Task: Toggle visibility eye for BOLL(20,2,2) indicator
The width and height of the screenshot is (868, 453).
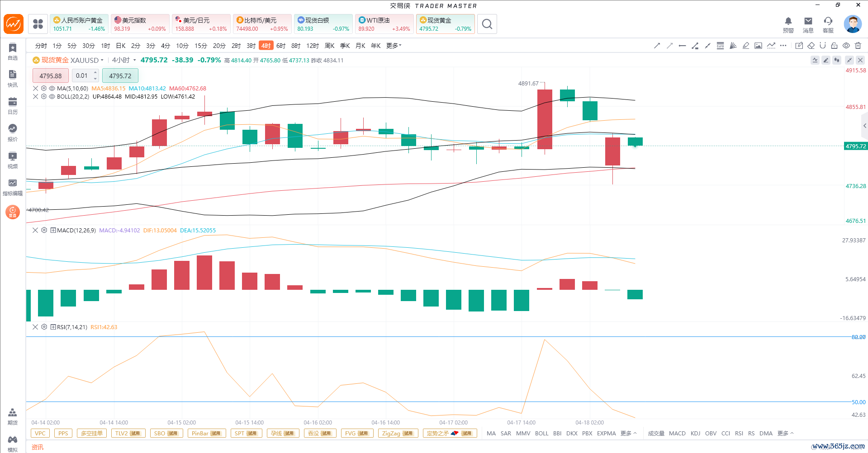Action: [x=52, y=97]
